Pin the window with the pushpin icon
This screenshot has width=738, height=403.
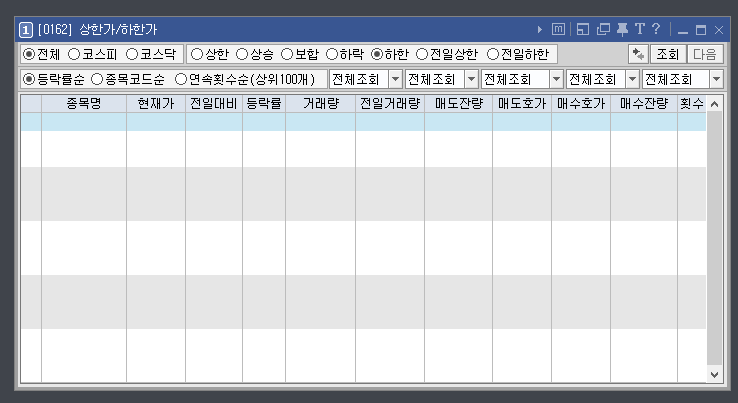click(x=622, y=30)
